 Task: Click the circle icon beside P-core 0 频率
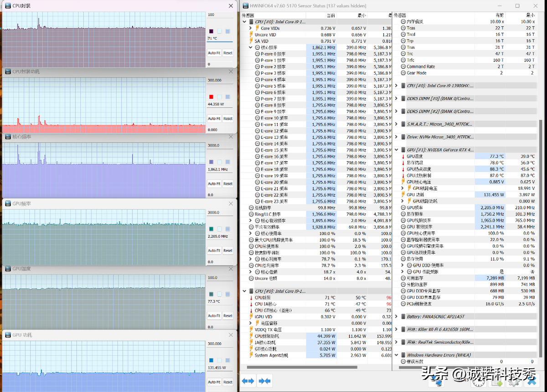[x=258, y=54]
